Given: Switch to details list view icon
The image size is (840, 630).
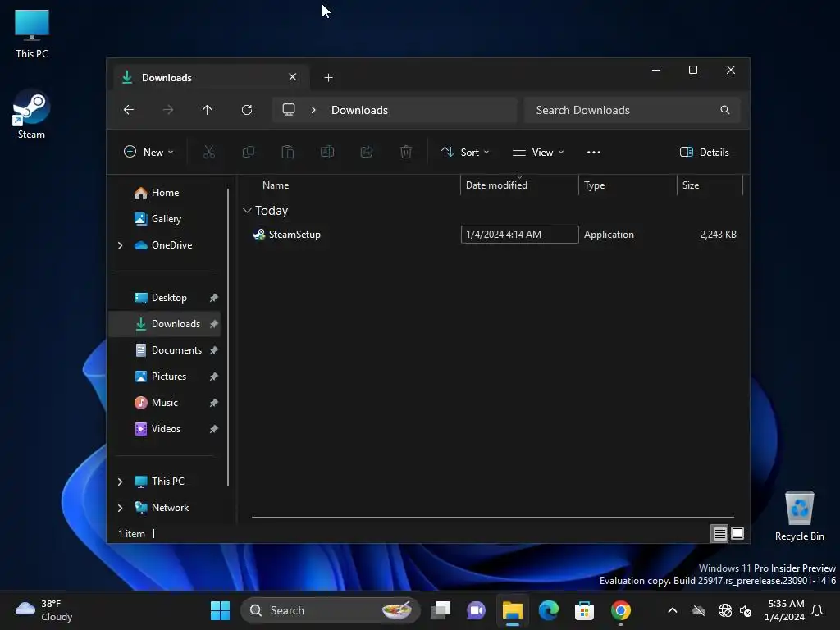Looking at the screenshot, I should point(719,533).
